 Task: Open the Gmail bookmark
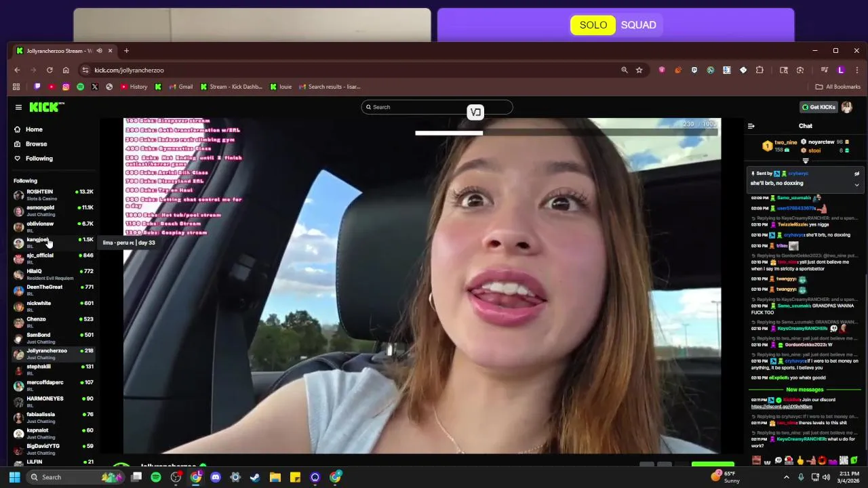[180, 87]
